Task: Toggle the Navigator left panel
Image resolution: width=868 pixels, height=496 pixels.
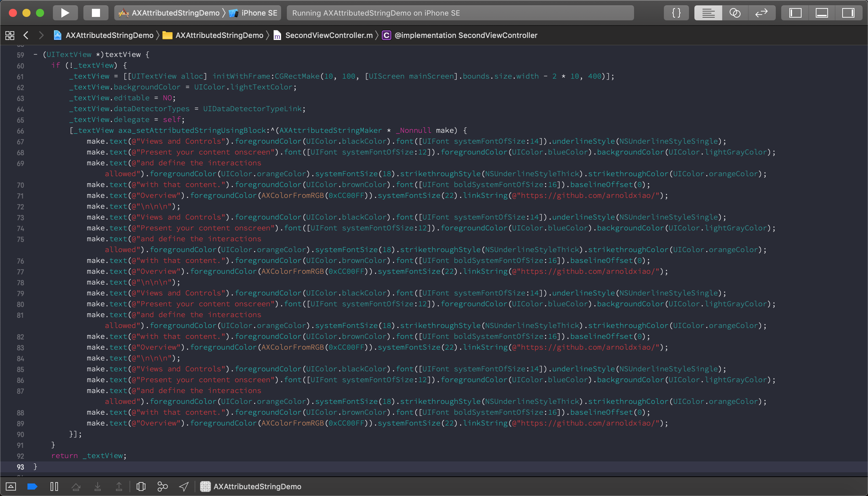Action: pos(795,13)
